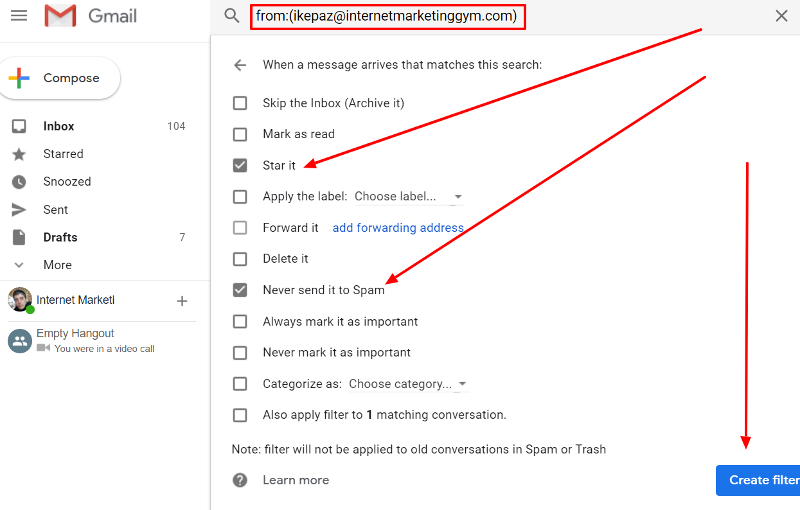Check Mark as read
This screenshot has width=800, height=510.
[240, 134]
